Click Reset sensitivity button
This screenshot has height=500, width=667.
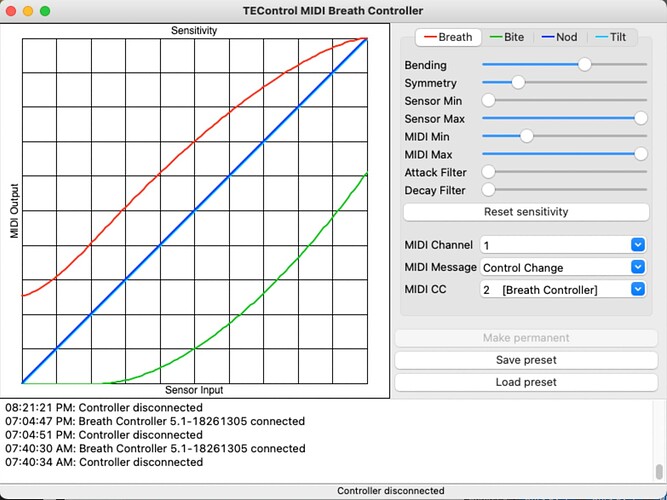(526, 212)
